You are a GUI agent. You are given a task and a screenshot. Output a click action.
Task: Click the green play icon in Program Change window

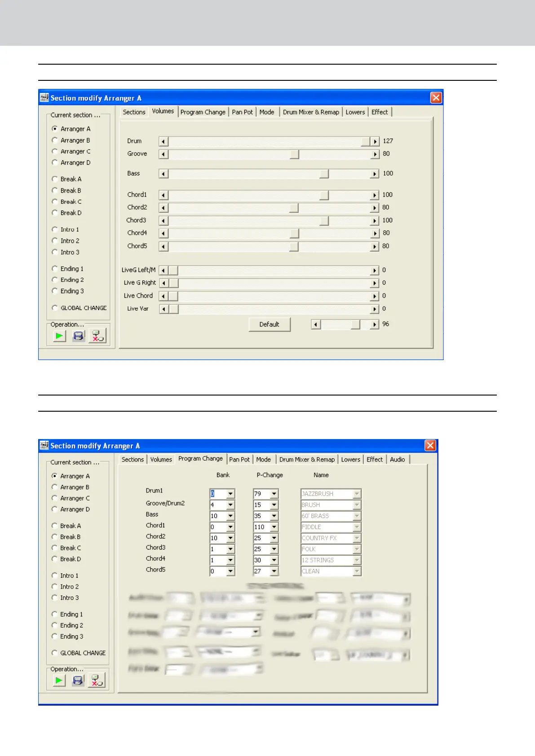coord(59,680)
